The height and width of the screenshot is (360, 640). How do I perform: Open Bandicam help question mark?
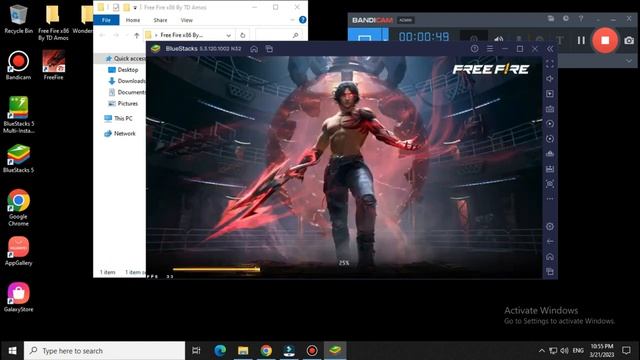tap(581, 19)
